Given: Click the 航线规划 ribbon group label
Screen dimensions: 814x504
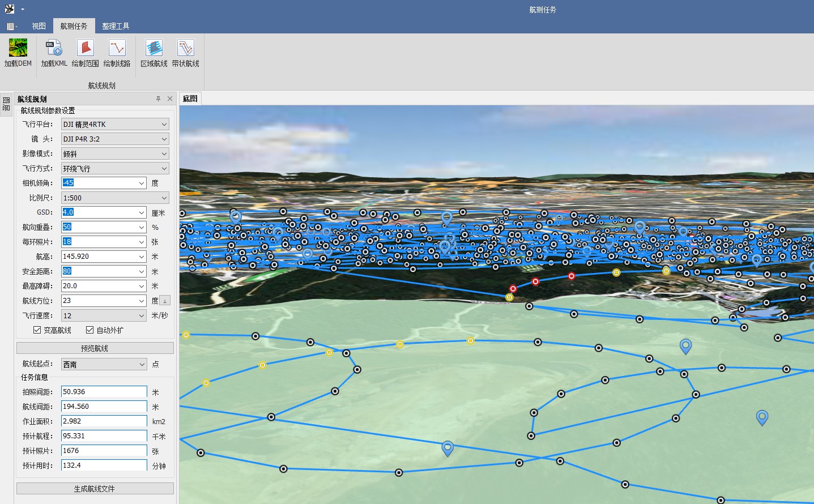Looking at the screenshot, I should (102, 86).
